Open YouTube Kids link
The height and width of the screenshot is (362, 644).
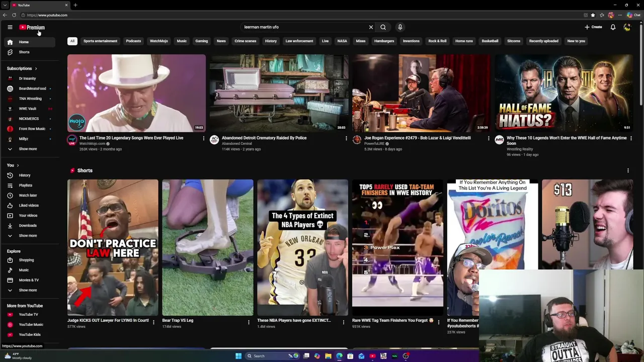click(30, 334)
